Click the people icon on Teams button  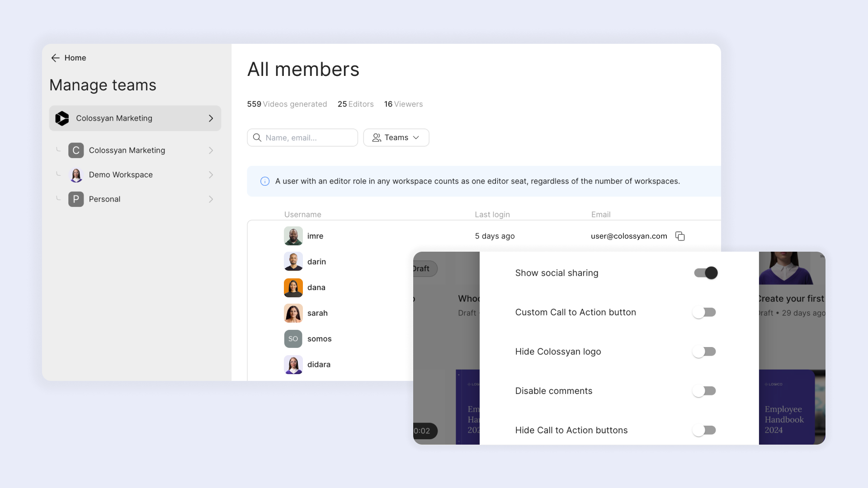point(377,138)
